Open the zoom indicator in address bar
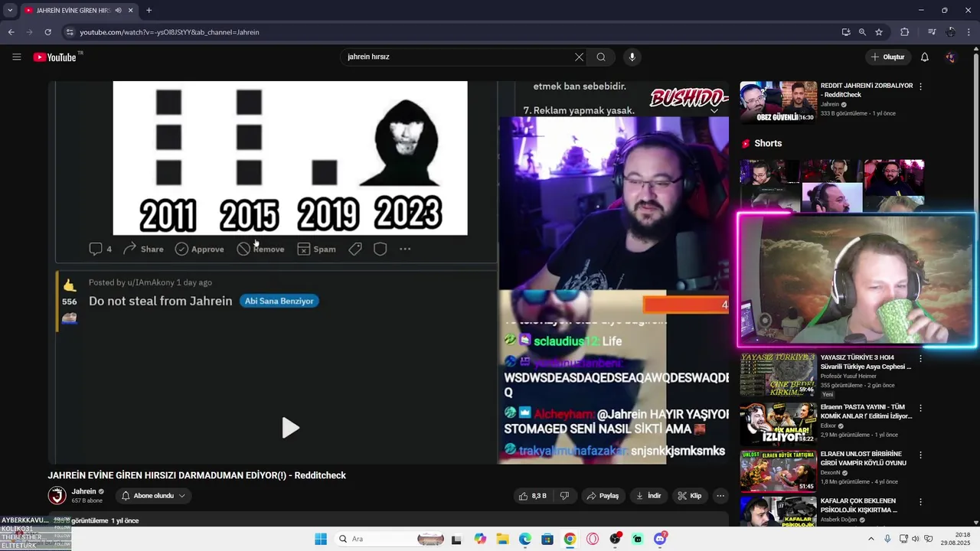Viewport: 980px width, 551px height. click(x=862, y=32)
